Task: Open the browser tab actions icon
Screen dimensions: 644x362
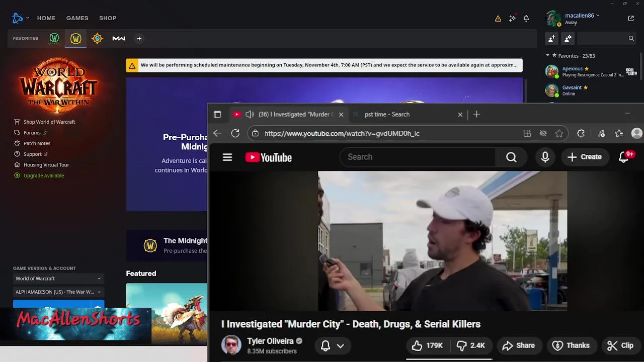Action: 217,114
